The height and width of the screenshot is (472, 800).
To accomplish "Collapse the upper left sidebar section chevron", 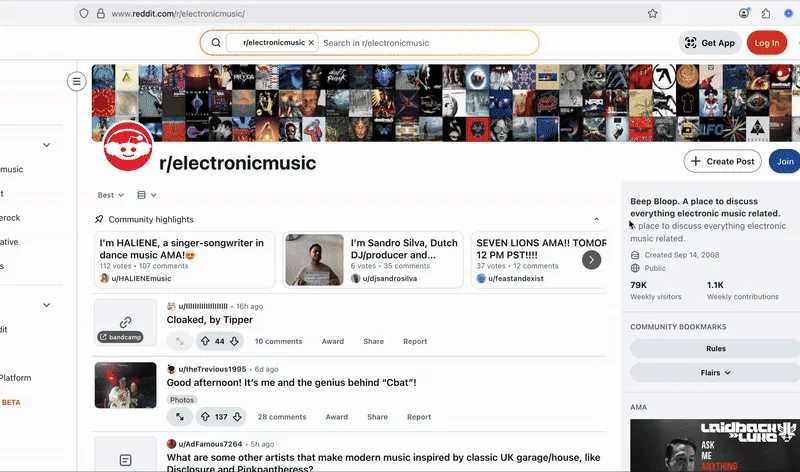I will pyautogui.click(x=46, y=145).
